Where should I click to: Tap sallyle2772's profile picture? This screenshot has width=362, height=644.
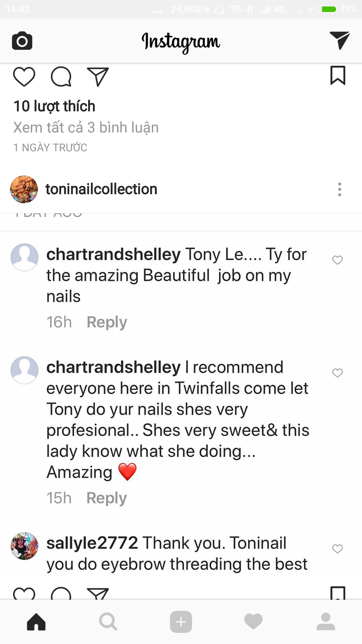[24, 546]
